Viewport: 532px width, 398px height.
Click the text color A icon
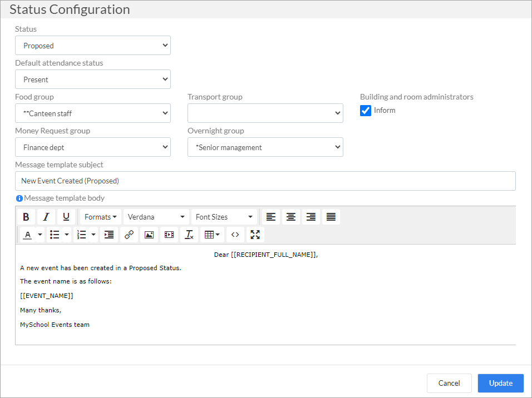tap(28, 235)
